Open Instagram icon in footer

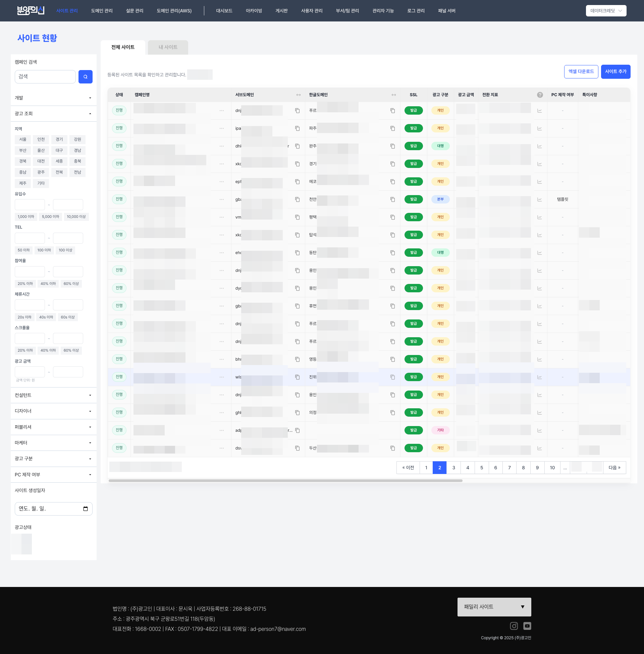[x=514, y=626]
